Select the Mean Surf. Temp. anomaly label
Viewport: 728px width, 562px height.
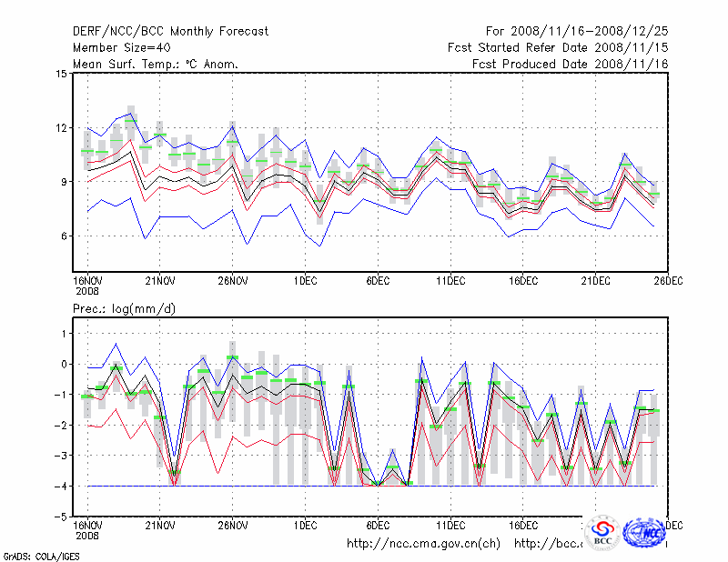point(156,64)
